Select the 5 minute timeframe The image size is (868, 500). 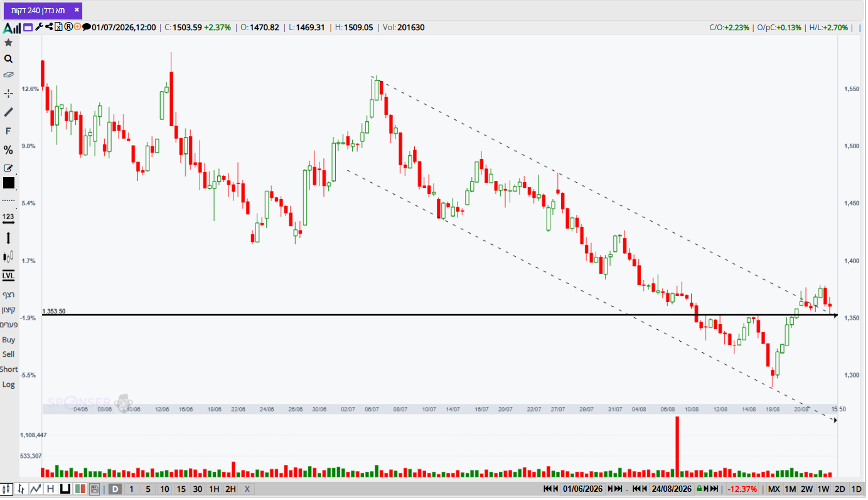coord(147,489)
